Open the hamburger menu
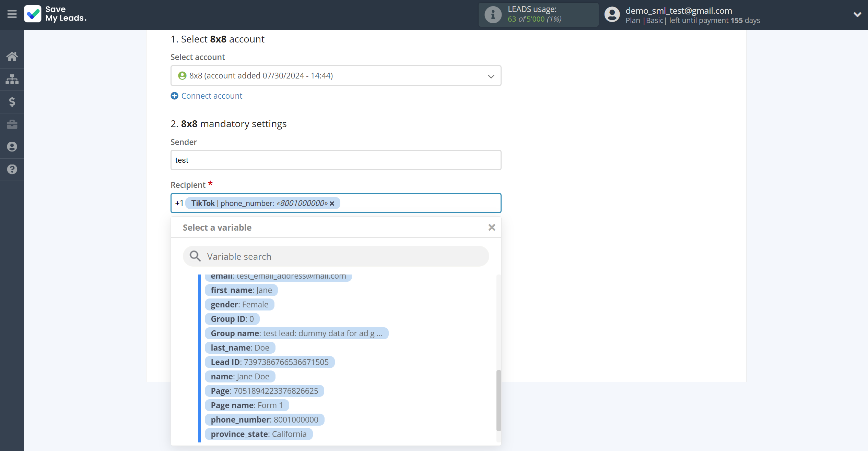Screen dimensions: 868x451 click(x=12, y=14)
